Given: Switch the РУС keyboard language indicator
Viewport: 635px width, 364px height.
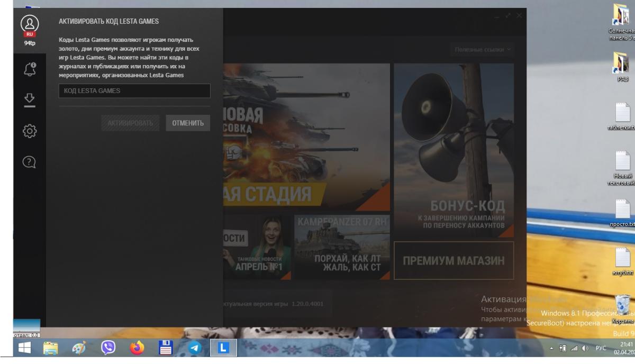Looking at the screenshot, I should point(601,348).
